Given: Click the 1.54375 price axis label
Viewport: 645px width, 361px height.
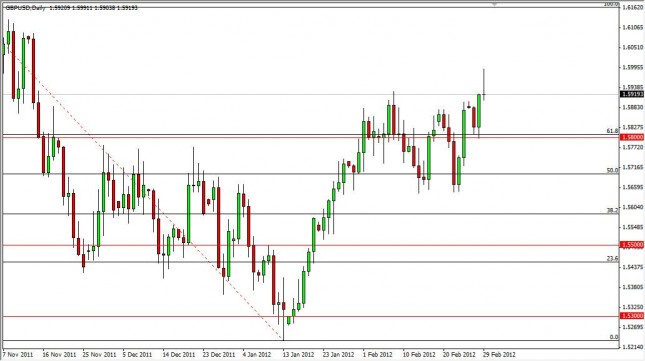Looking at the screenshot, I should (633, 267).
